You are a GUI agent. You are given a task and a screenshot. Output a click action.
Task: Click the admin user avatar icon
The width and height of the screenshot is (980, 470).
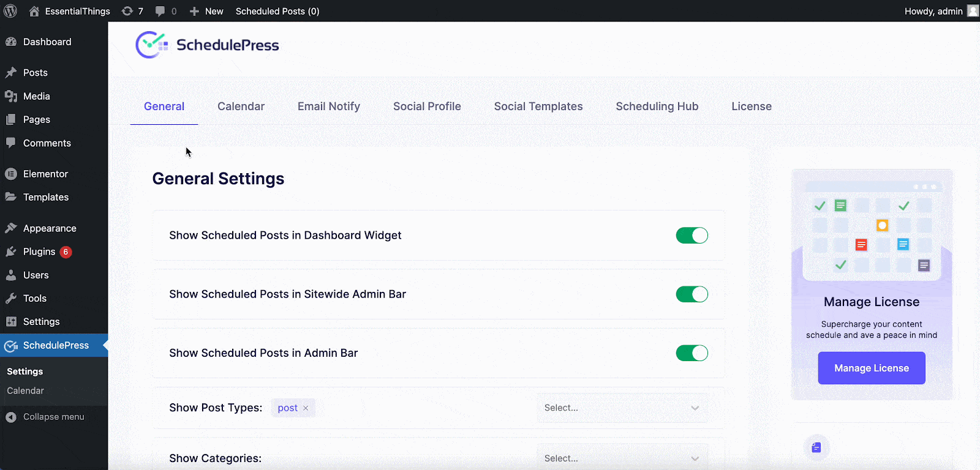[x=972, y=11]
